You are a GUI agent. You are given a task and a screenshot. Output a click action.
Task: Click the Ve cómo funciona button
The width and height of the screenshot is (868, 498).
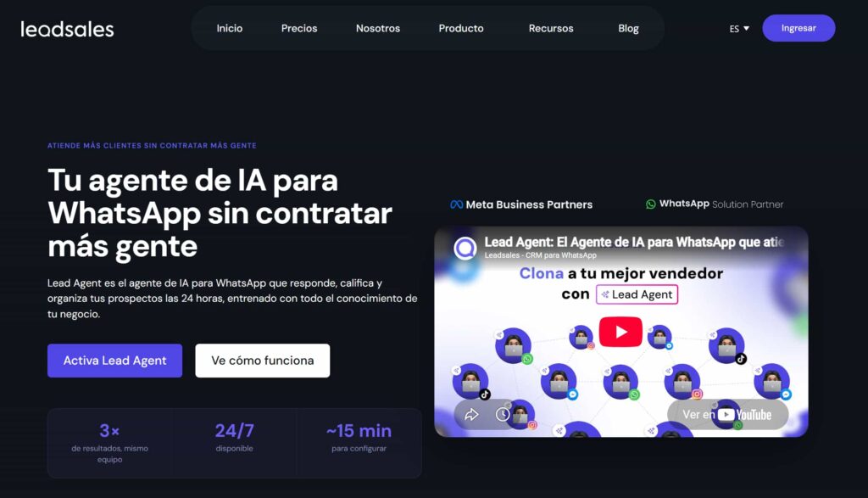263,361
